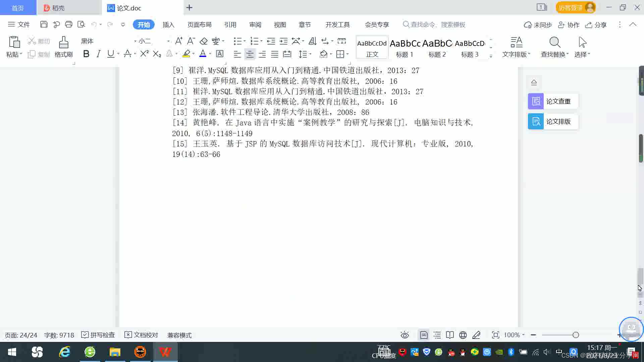Viewport: 644px width, 362px height.
Task: Click the clear formatting eraser icon
Action: (204, 41)
